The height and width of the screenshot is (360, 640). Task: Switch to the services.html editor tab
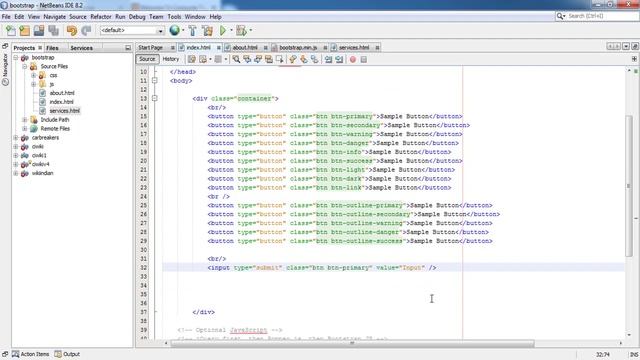[x=354, y=48]
